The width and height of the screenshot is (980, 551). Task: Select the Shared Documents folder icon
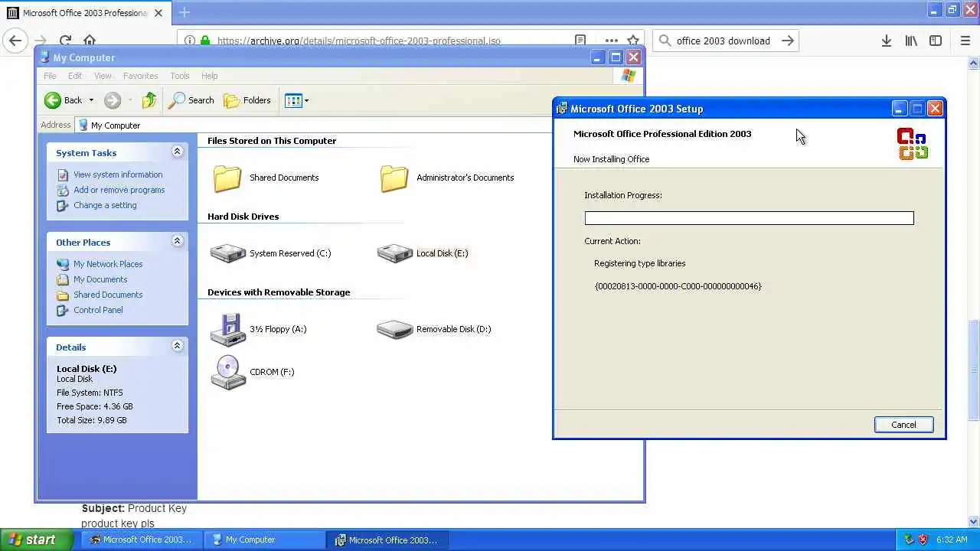pyautogui.click(x=227, y=178)
